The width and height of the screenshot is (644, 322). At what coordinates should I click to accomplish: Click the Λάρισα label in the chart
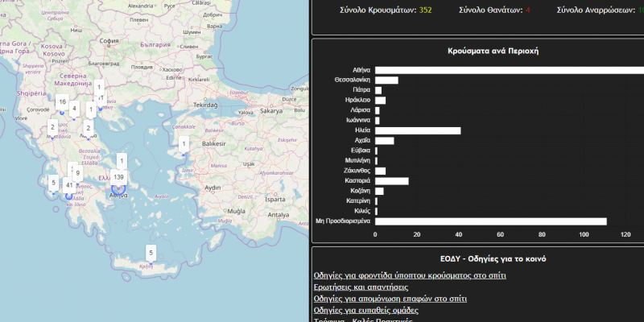360,110
